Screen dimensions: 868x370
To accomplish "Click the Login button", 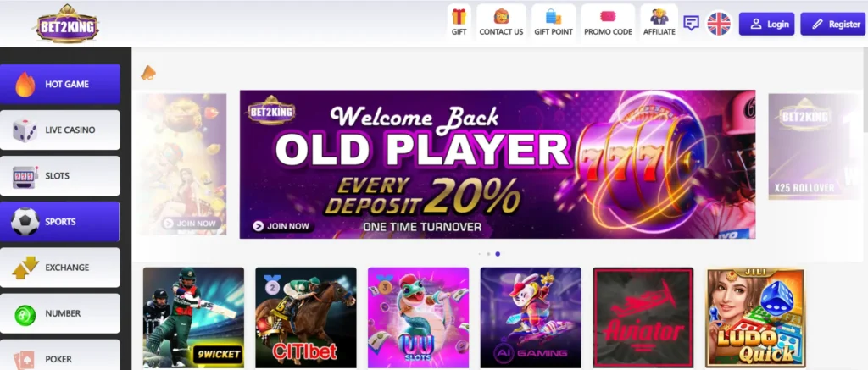I will 766,24.
